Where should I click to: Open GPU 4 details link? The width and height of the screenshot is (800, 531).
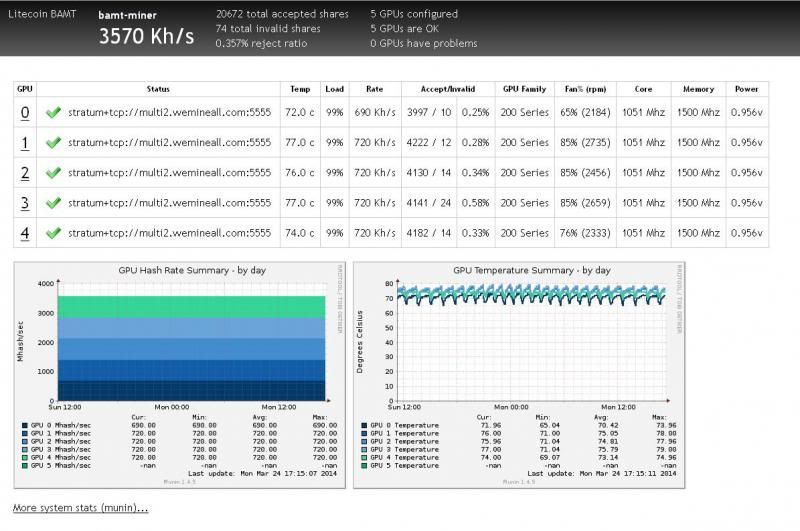pos(24,233)
